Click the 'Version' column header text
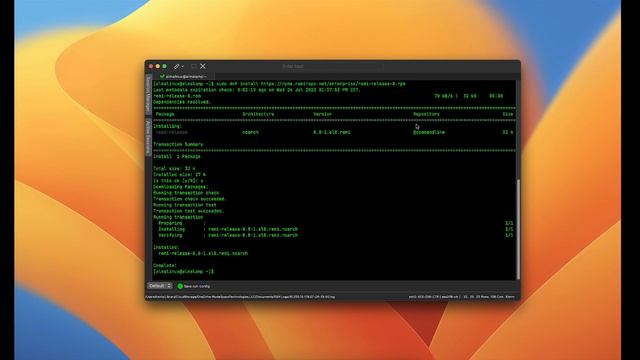Viewport: 640px width, 360px height. pos(322,114)
